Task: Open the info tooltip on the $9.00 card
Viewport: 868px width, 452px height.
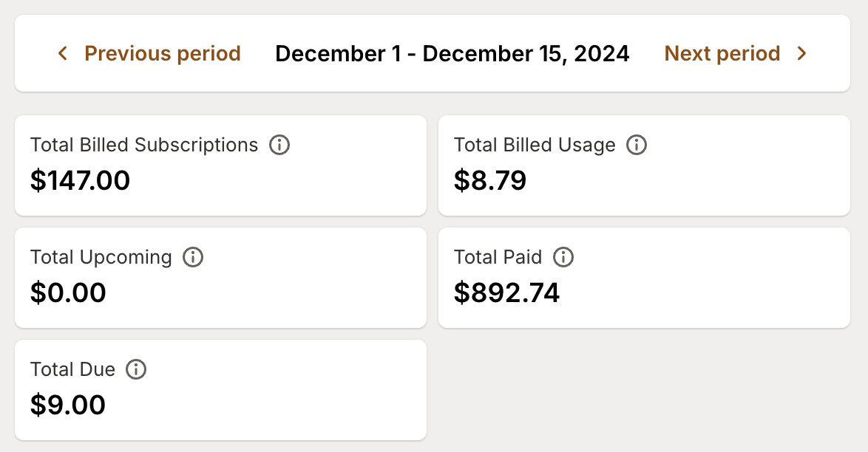Action: 136,369
